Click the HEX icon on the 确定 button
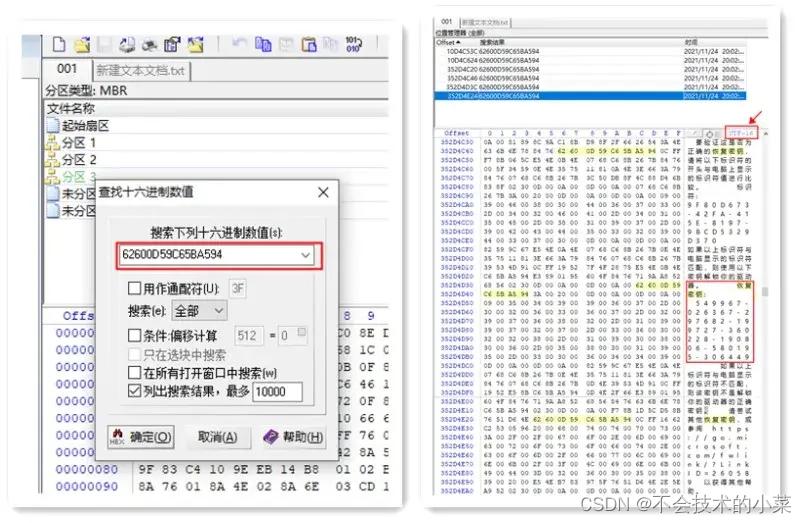Image resolution: width=807 pixels, height=523 pixels. 117,437
